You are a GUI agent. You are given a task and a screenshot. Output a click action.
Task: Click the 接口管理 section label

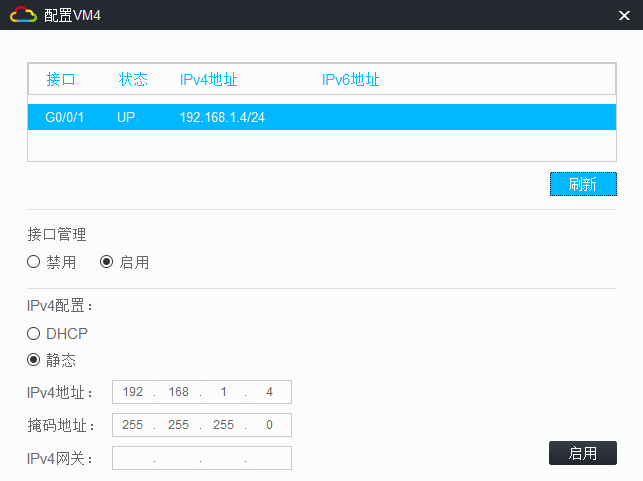(57, 235)
